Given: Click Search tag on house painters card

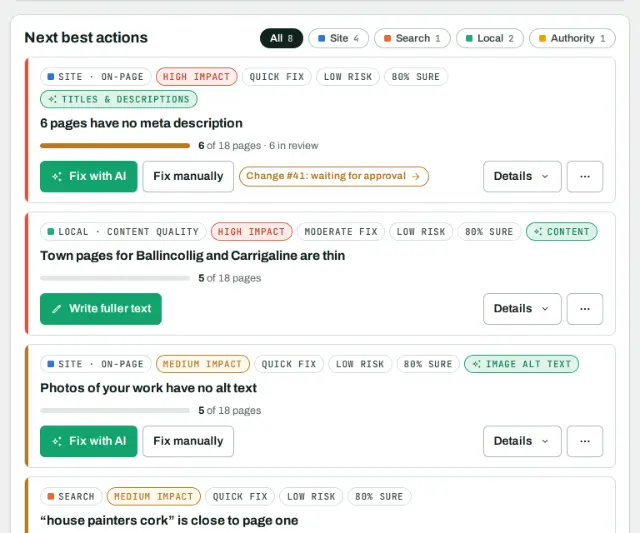Looking at the screenshot, I should [x=71, y=497].
